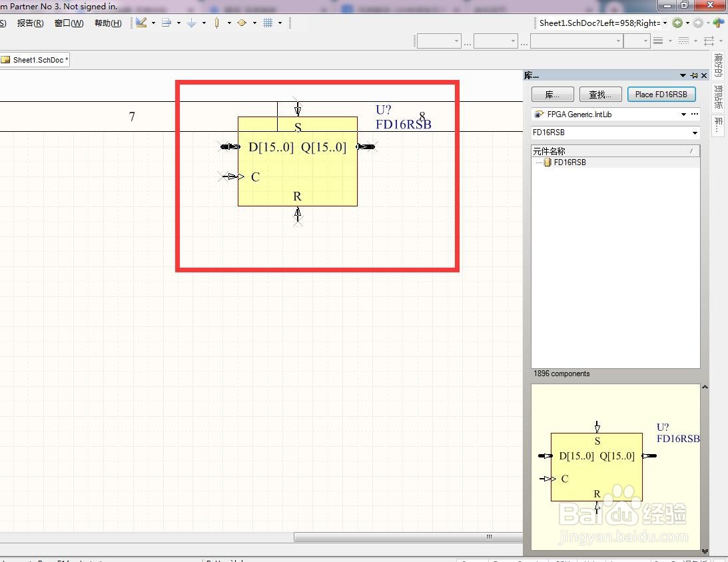Click the grid settings icon
728x562 pixels.
click(268, 23)
